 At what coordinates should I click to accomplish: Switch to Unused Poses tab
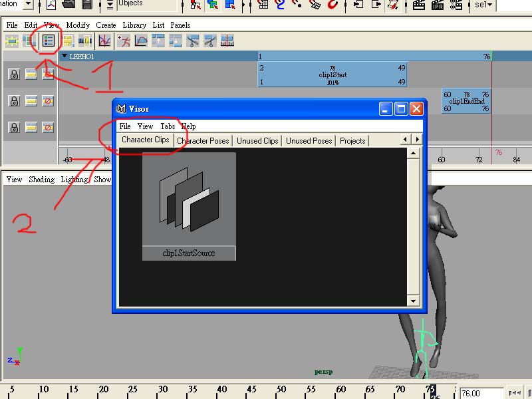309,141
